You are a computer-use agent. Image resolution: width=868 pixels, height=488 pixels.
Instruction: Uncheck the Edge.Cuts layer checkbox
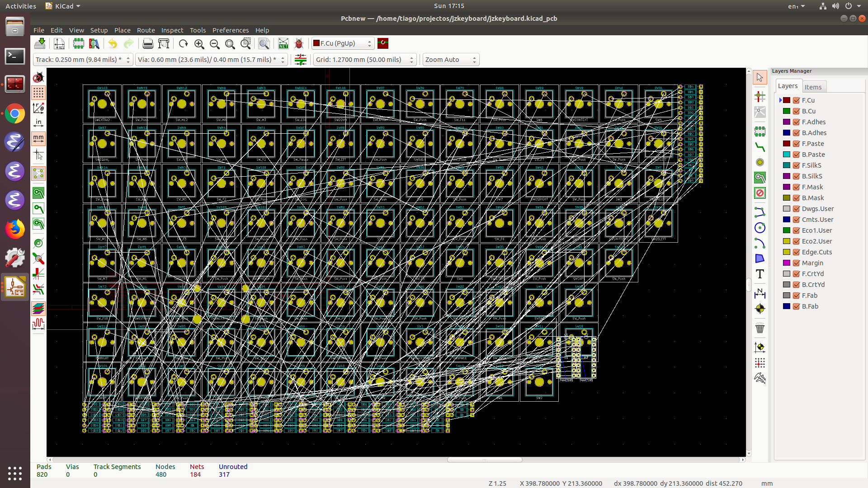pyautogui.click(x=797, y=252)
